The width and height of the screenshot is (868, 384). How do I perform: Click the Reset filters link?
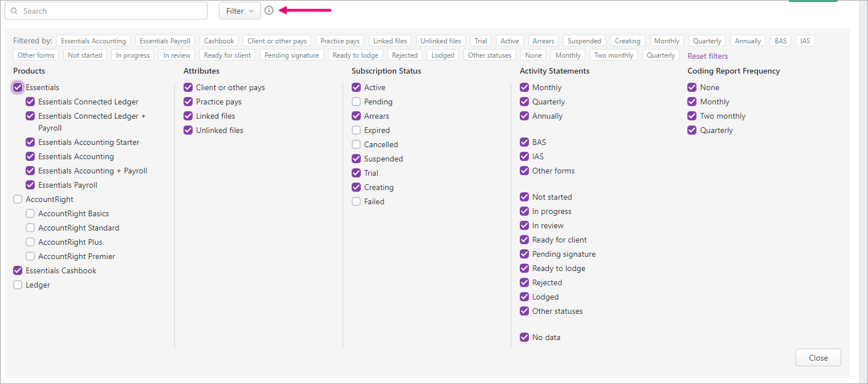coord(708,56)
